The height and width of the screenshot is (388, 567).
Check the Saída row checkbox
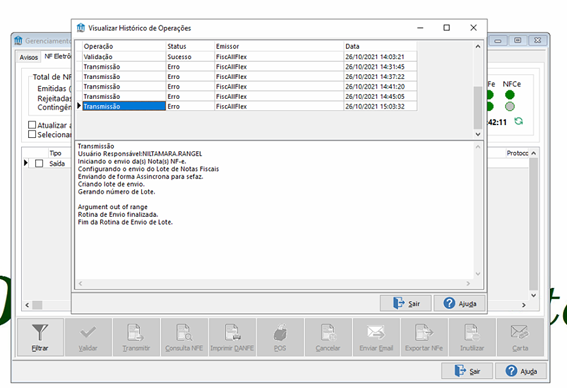[39, 163]
